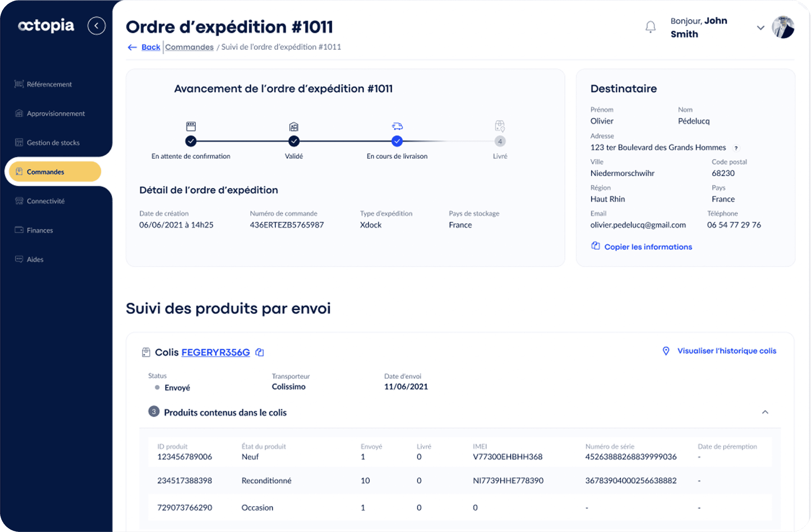Image resolution: width=811 pixels, height=532 pixels.
Task: Click the calendar confirmation step icon
Action: tap(191, 126)
